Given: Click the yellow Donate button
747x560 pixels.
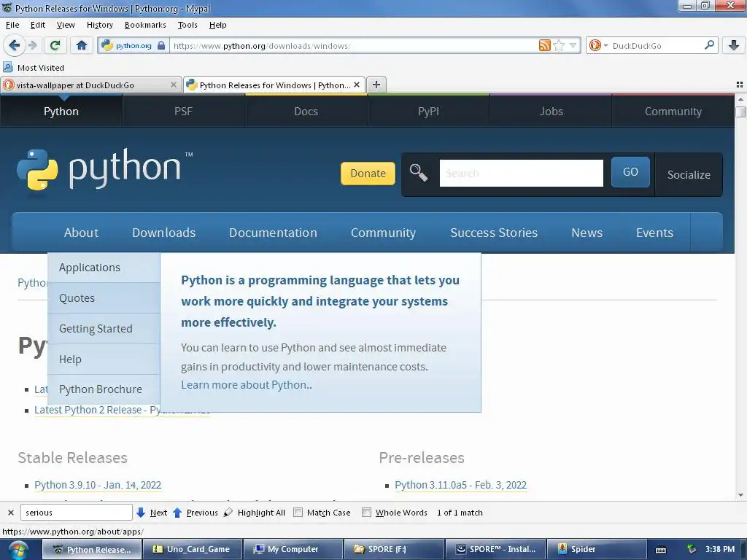Looking at the screenshot, I should [368, 174].
